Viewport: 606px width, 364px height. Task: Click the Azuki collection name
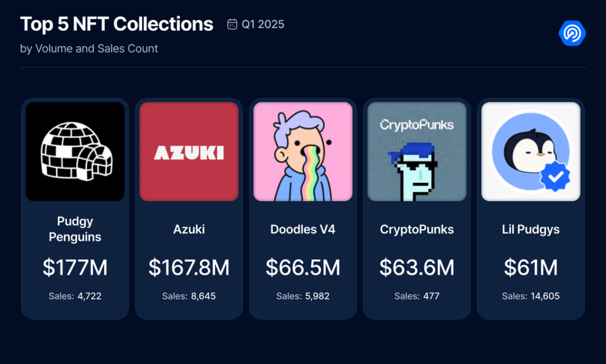point(189,229)
